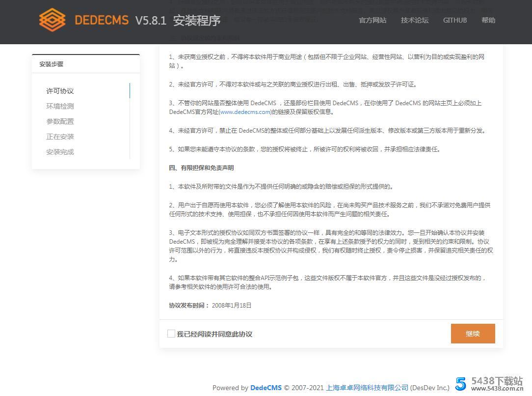Click the DEDECMS V5.8.1 安装程序 title
This screenshot has width=532, height=396.
(147, 20)
